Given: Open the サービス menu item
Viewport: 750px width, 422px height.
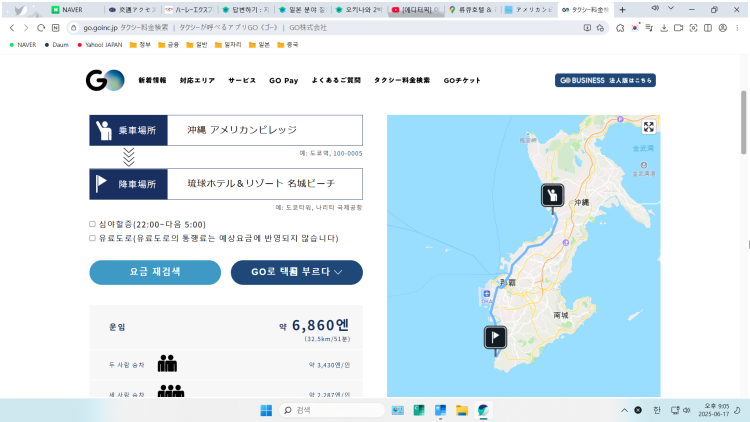Looking at the screenshot, I should (242, 80).
